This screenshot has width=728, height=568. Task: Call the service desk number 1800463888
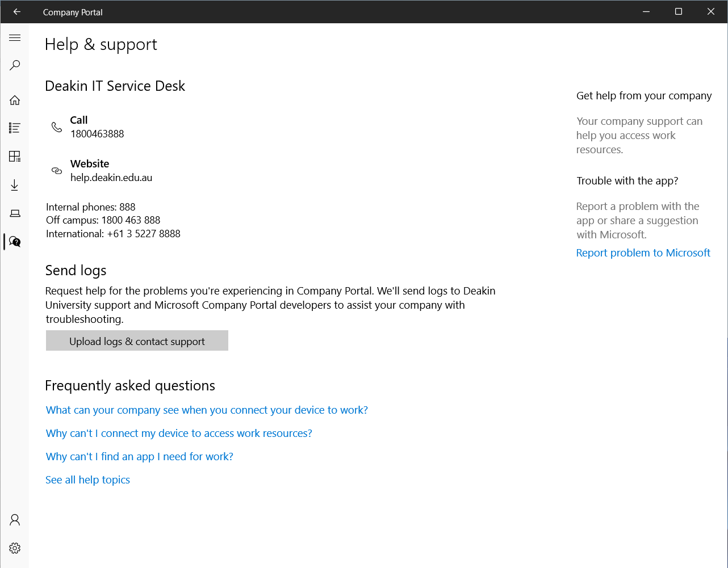97,134
